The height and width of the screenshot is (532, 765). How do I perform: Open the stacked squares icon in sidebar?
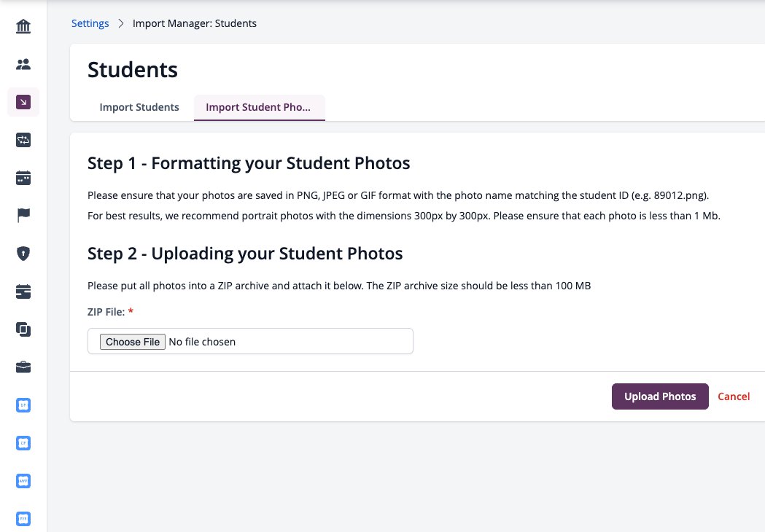[x=23, y=329]
